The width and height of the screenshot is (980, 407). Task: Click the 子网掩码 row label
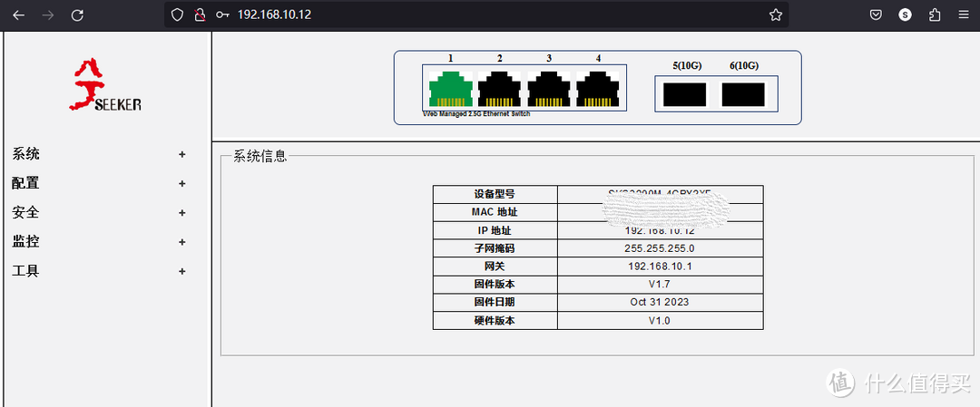[x=495, y=248]
